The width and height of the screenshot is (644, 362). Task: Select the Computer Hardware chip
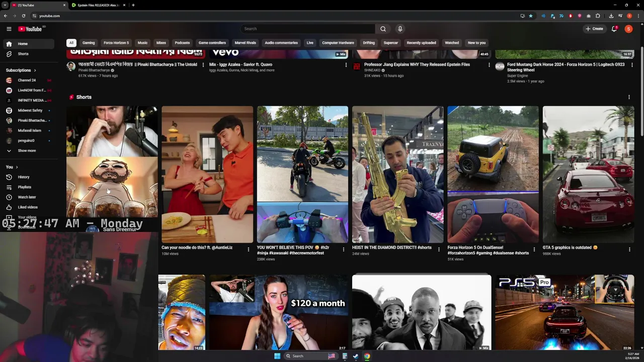(x=338, y=43)
